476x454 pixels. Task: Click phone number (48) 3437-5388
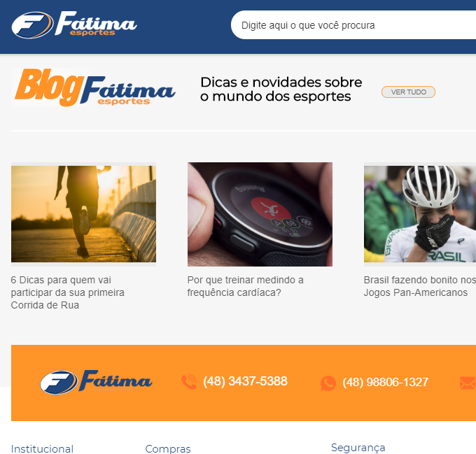pos(245,381)
